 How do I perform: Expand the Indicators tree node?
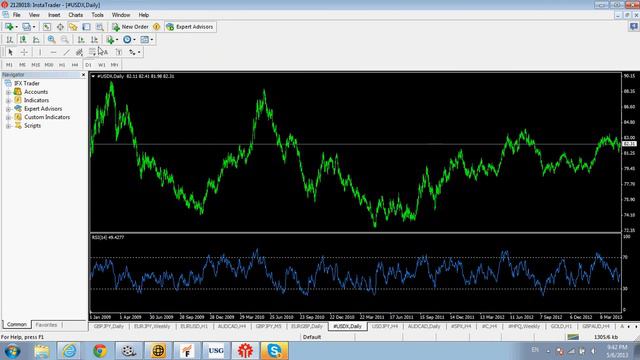tap(8, 100)
